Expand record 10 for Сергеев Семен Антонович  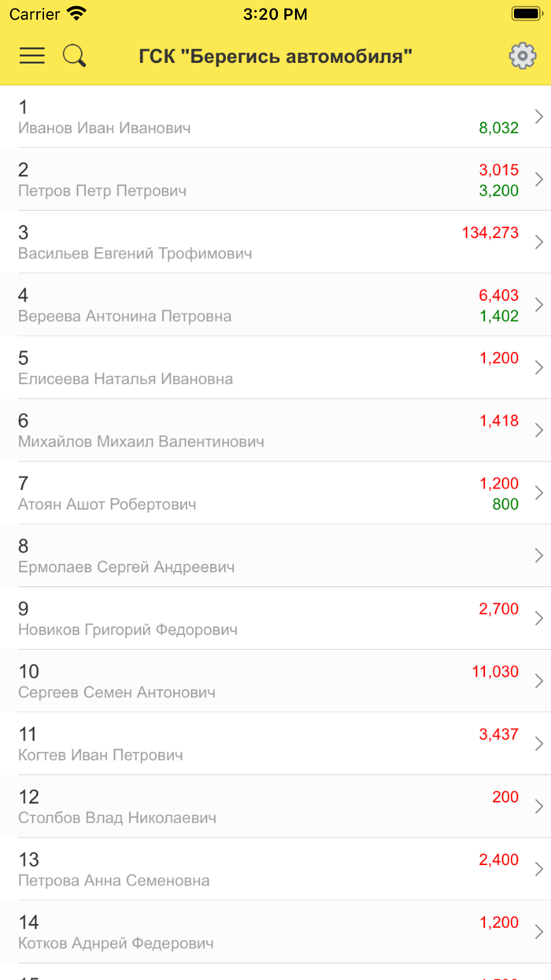point(538,680)
